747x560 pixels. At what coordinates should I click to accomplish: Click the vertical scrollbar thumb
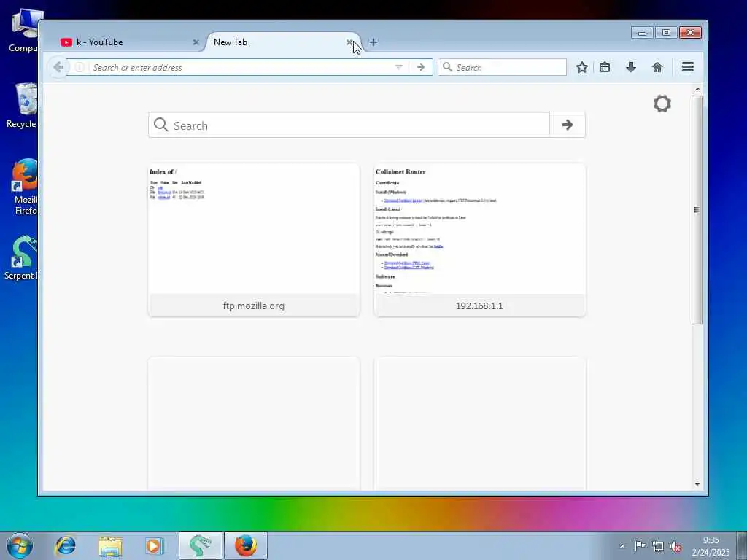(697, 210)
